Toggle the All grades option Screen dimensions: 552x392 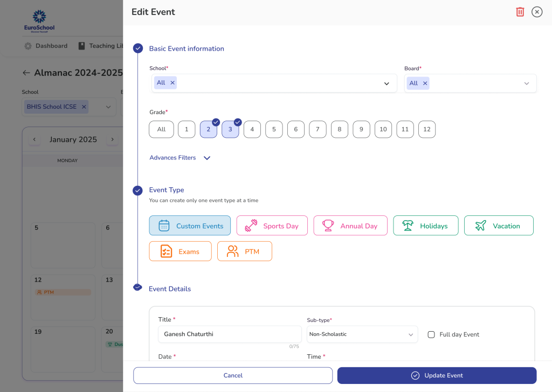pos(161,129)
